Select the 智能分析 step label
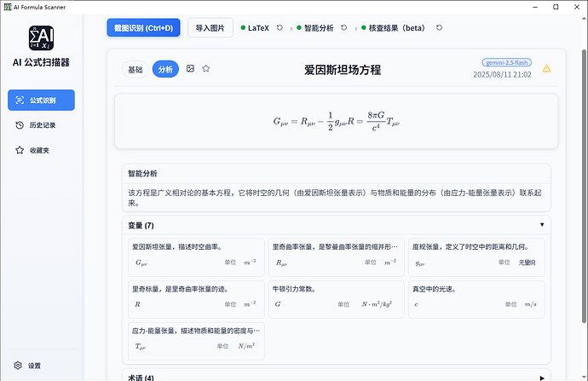This screenshot has width=588, height=381. 319,28
